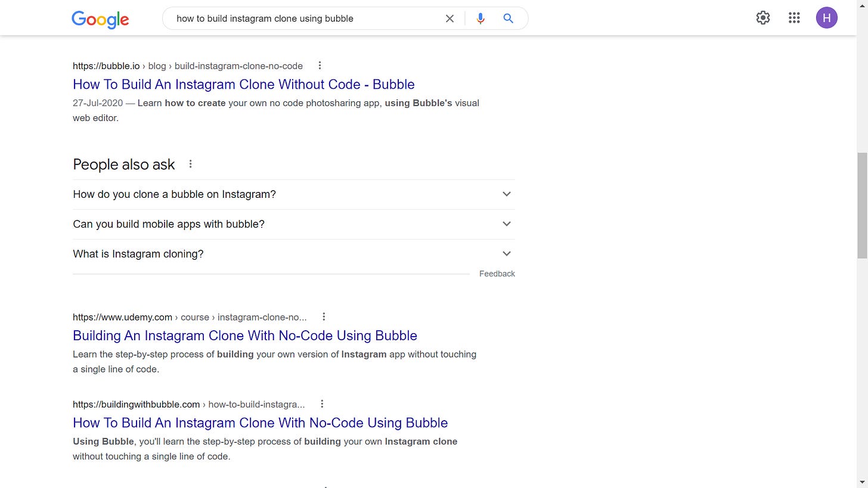Open Google account avatar H
This screenshot has width=868, height=488.
pos(827,18)
